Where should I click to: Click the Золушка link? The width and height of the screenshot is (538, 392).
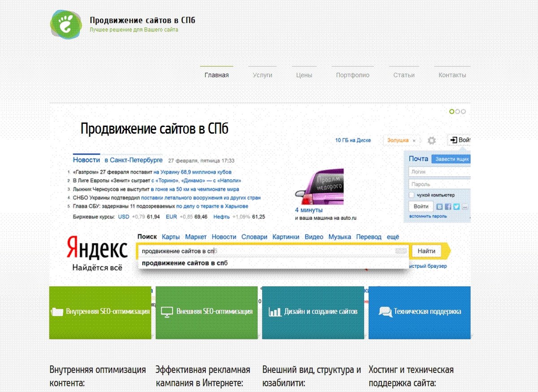tap(398, 140)
